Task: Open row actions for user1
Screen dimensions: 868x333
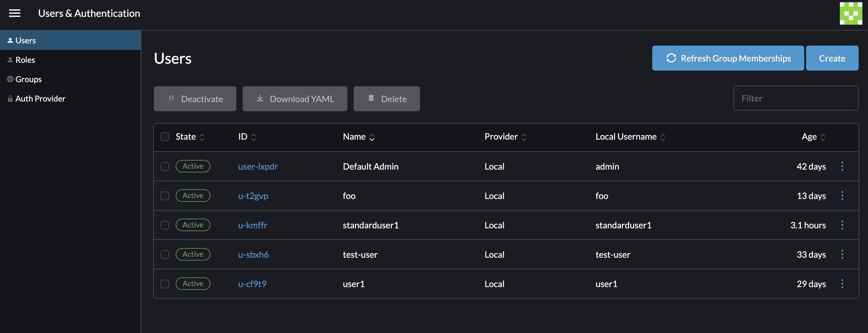Action: click(842, 284)
